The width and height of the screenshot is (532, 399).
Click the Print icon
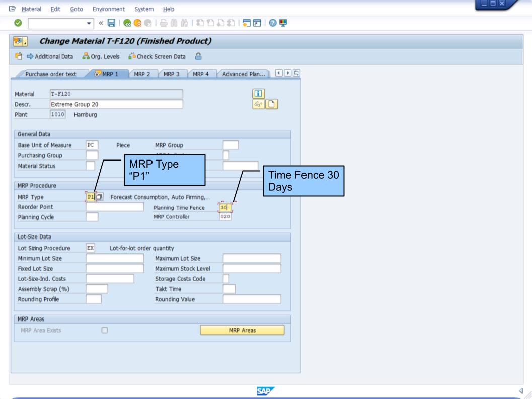coord(164,23)
